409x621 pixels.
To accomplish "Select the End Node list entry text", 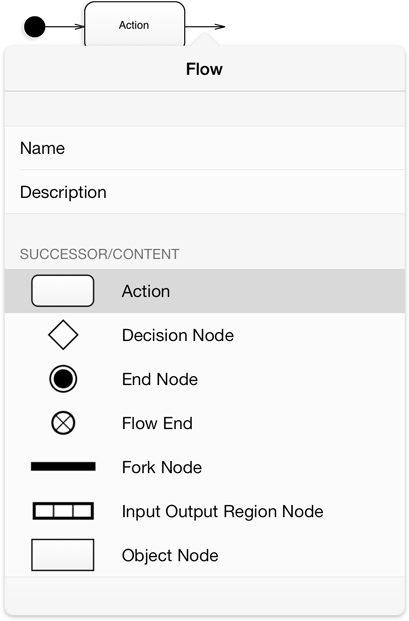I will (x=160, y=379).
